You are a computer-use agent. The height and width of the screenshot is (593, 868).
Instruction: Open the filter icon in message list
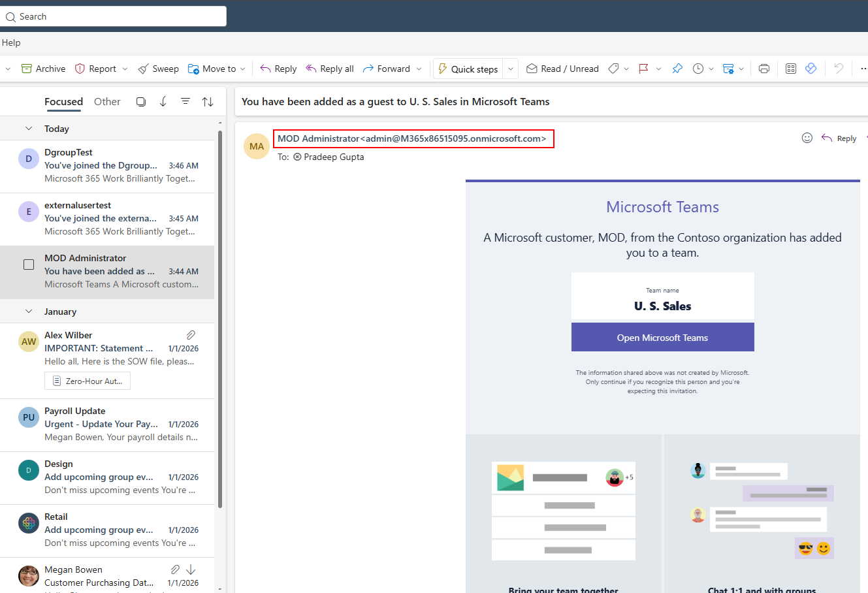tap(185, 102)
